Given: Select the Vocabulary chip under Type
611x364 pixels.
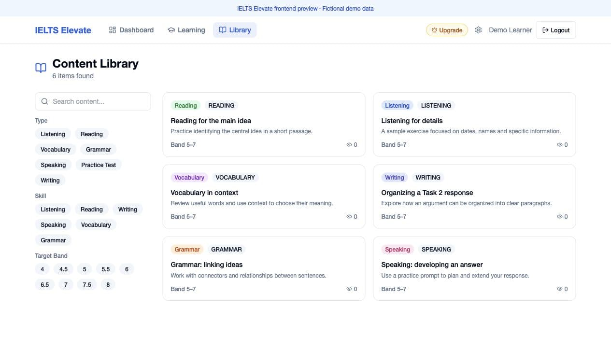Looking at the screenshot, I should click(56, 150).
